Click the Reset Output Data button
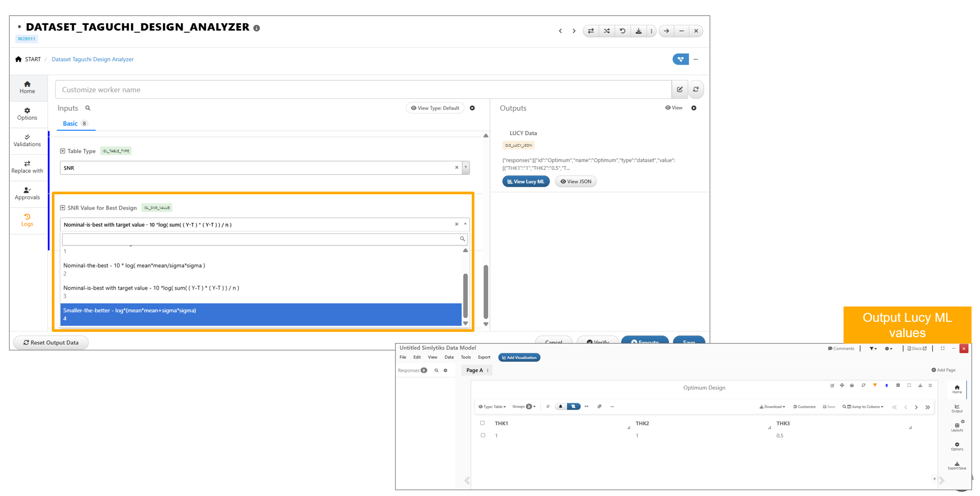This screenshot has height=496, width=980. tap(51, 342)
